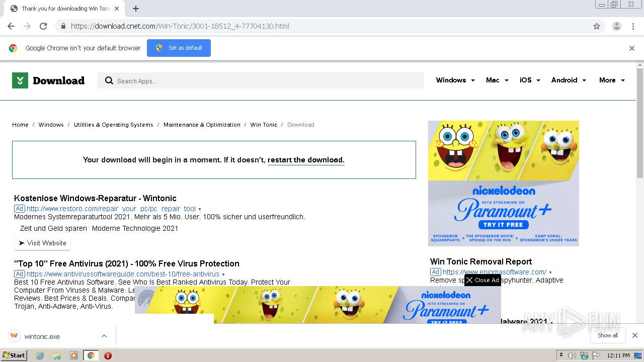Open a new tab with the plus button
The width and height of the screenshot is (644, 362).
point(136,9)
